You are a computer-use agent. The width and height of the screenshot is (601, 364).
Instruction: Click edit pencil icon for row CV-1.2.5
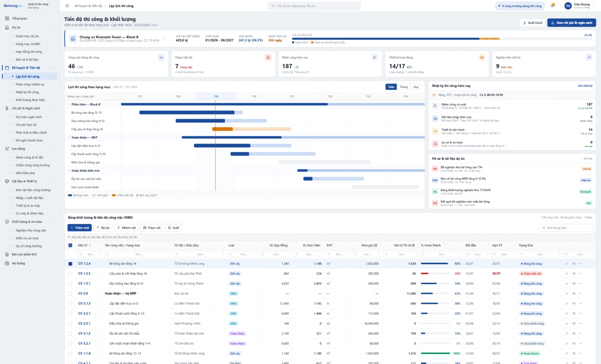pyautogui.click(x=567, y=274)
